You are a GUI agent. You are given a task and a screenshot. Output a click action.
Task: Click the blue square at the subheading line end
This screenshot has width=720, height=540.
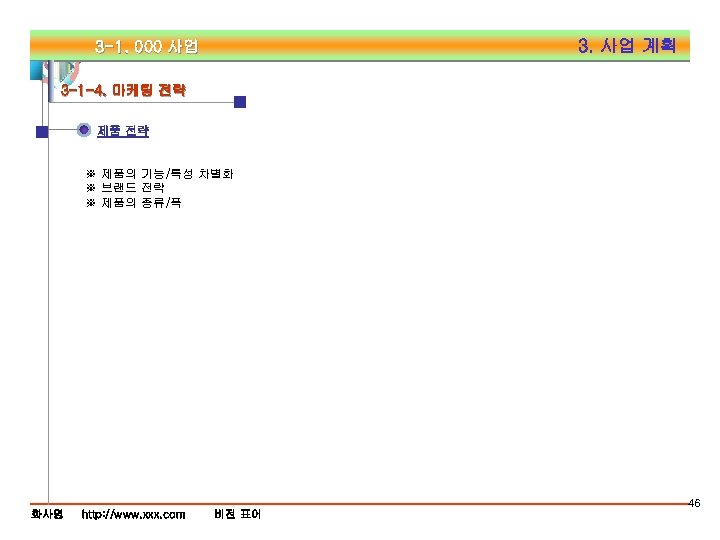240,102
